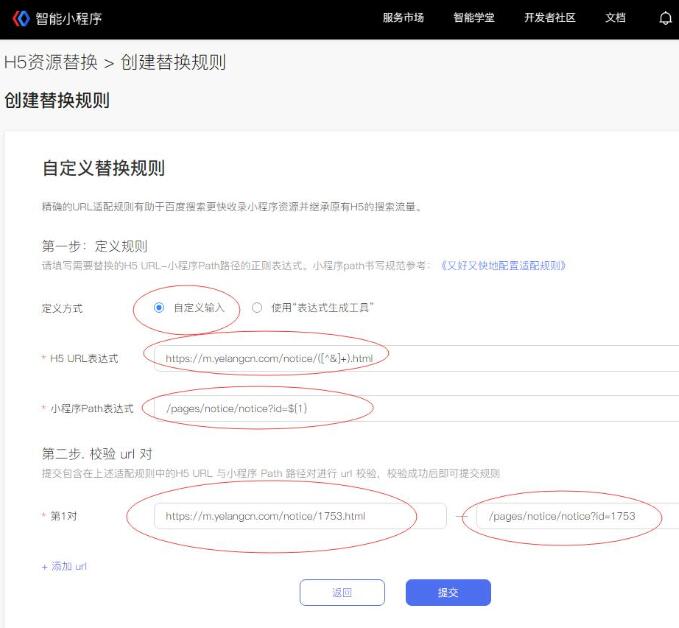Go to 智能学堂 in top navigation

(x=474, y=18)
